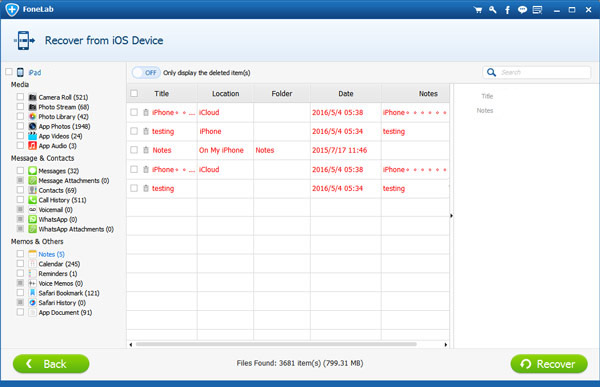Click the register key icon
The height and width of the screenshot is (387, 600).
(x=492, y=10)
